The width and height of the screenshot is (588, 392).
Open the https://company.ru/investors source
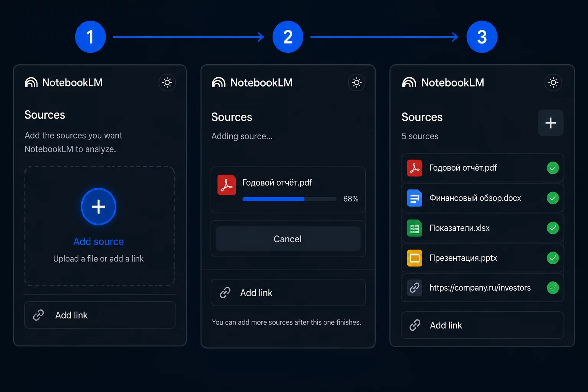(x=482, y=288)
